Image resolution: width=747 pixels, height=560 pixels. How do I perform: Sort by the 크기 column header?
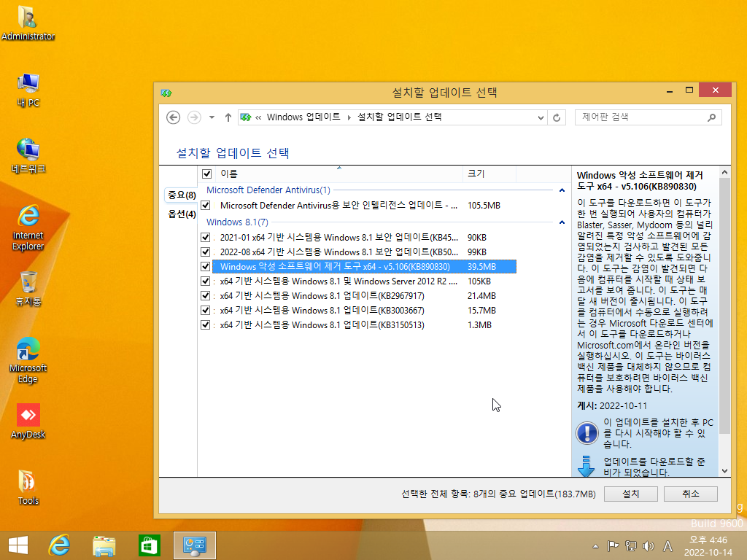[489, 174]
